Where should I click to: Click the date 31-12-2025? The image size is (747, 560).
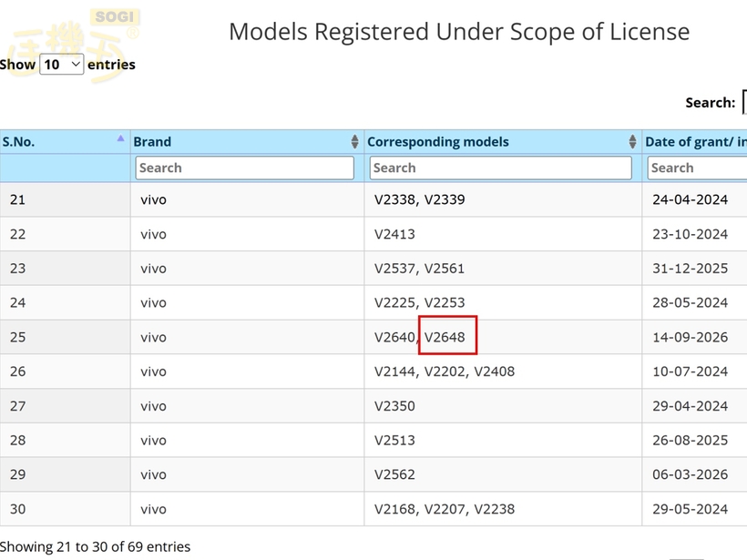tap(690, 268)
